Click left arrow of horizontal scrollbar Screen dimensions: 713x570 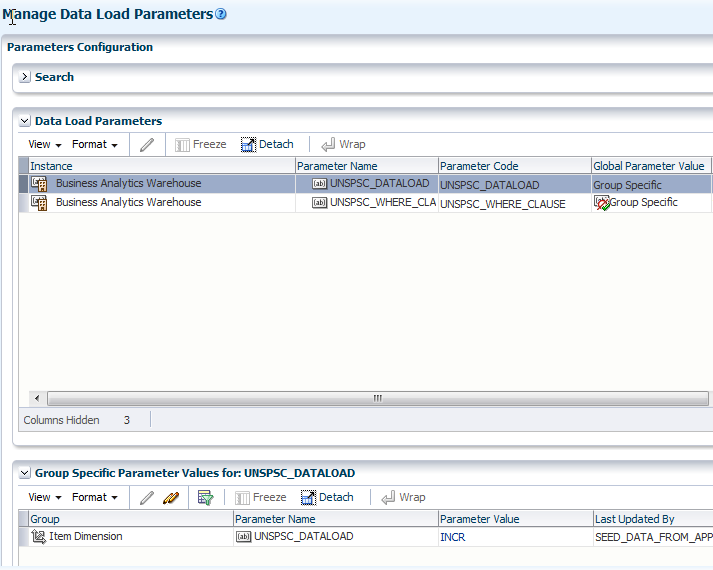[x=37, y=399]
